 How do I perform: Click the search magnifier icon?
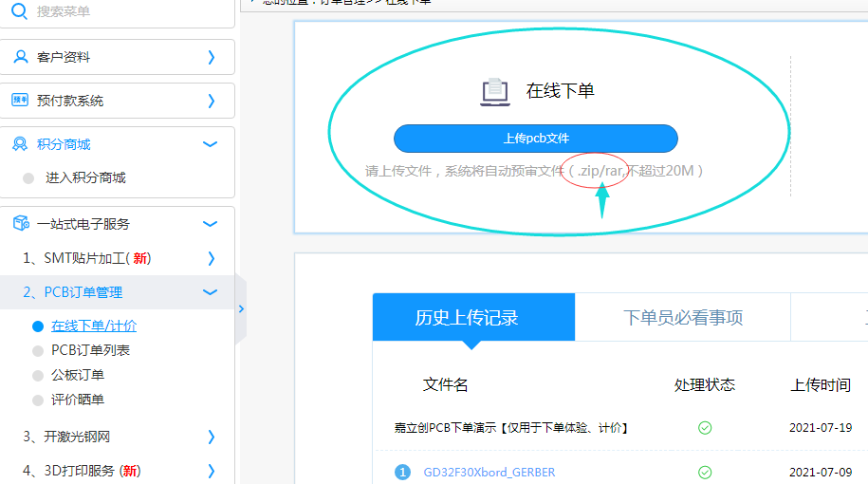click(20, 11)
